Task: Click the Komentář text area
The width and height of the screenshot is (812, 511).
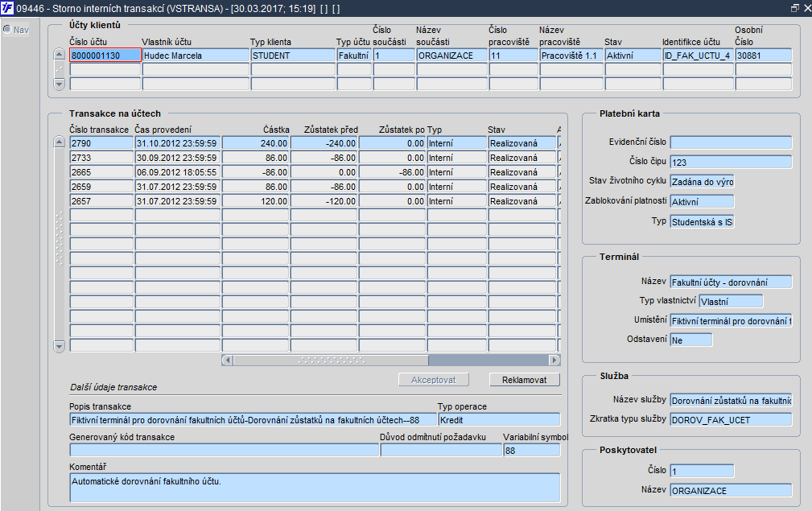Action: coord(315,487)
